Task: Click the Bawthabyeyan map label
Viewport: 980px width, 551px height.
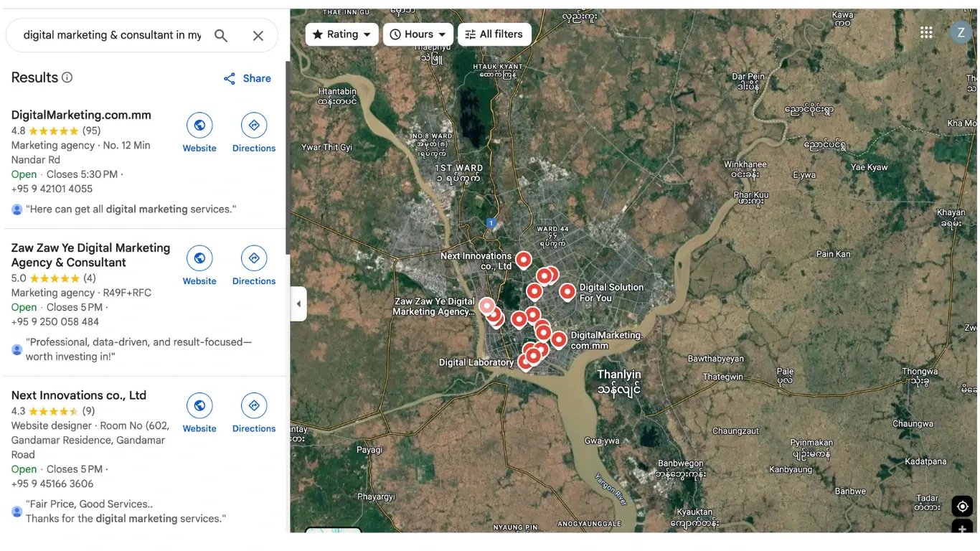Action: pyautogui.click(x=715, y=359)
